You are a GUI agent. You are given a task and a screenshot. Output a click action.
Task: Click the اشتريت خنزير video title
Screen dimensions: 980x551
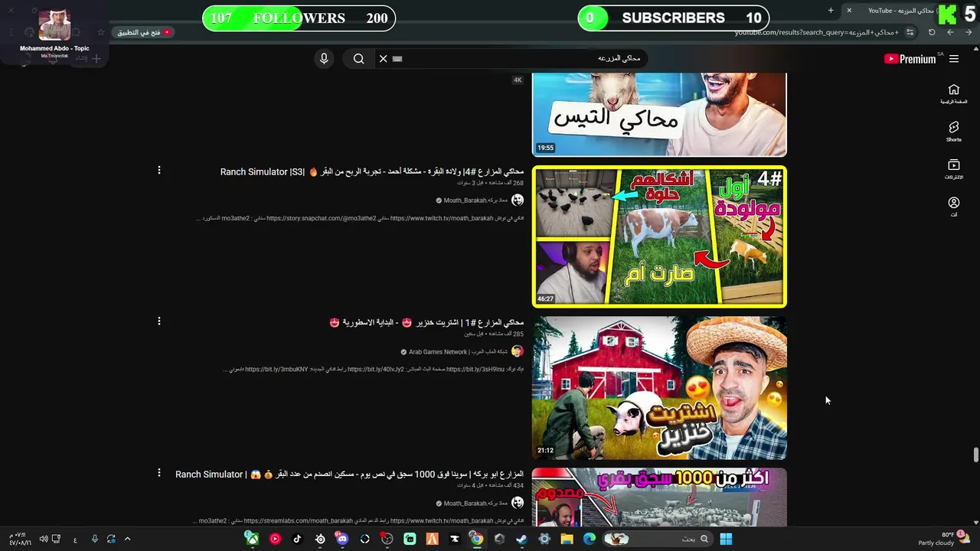(x=426, y=323)
